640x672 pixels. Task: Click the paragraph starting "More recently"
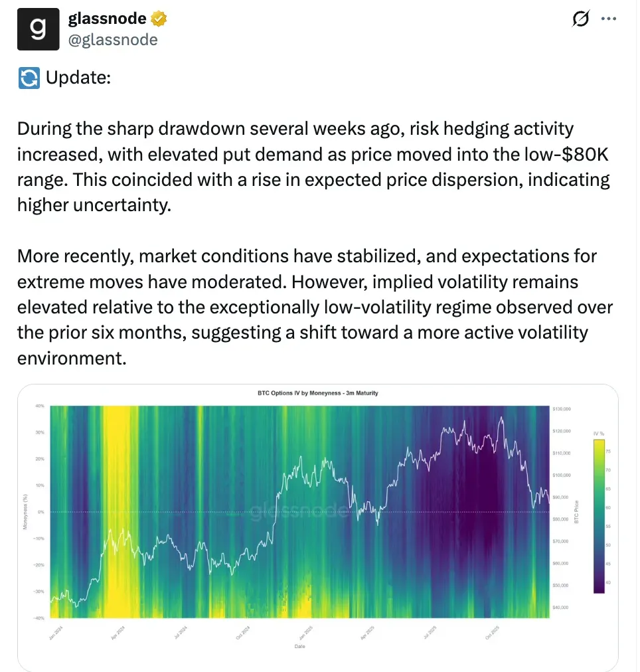point(315,307)
